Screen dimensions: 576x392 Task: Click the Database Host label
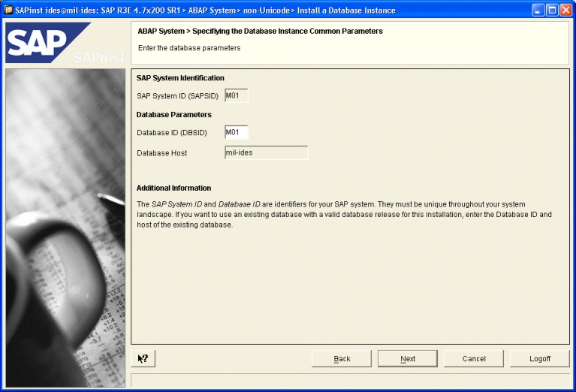161,153
